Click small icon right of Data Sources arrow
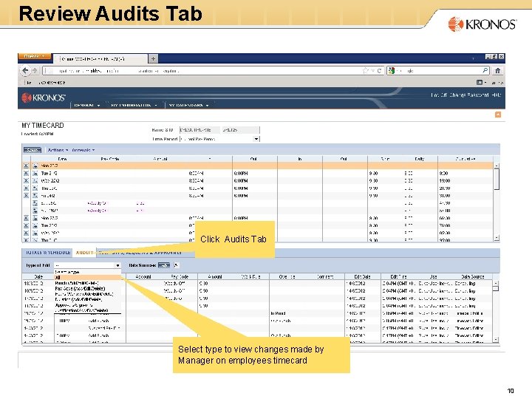 click(176, 265)
